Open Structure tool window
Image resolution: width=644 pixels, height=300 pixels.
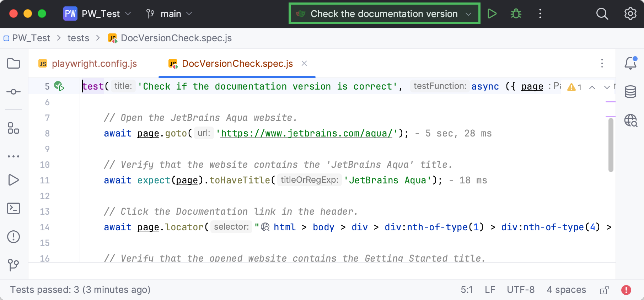coord(14,128)
